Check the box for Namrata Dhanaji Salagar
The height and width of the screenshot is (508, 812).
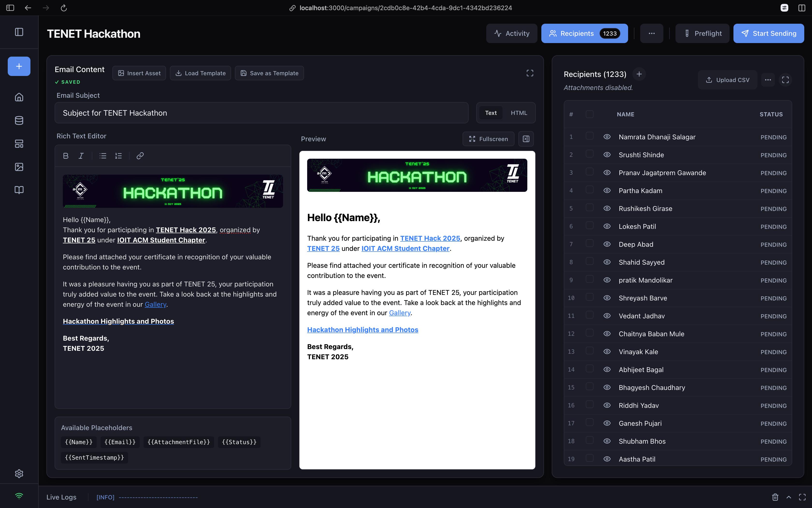589,136
